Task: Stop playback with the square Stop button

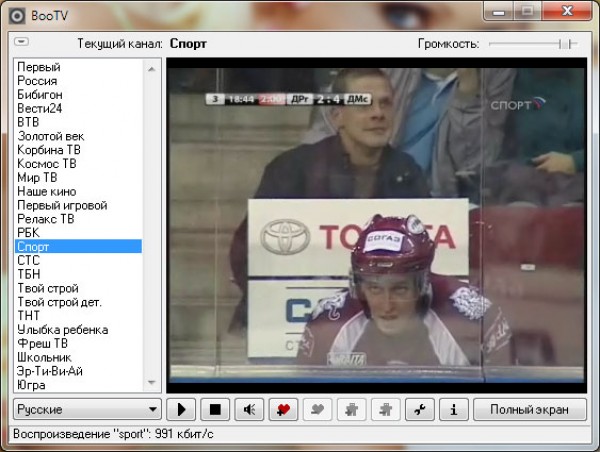Action: [215, 410]
